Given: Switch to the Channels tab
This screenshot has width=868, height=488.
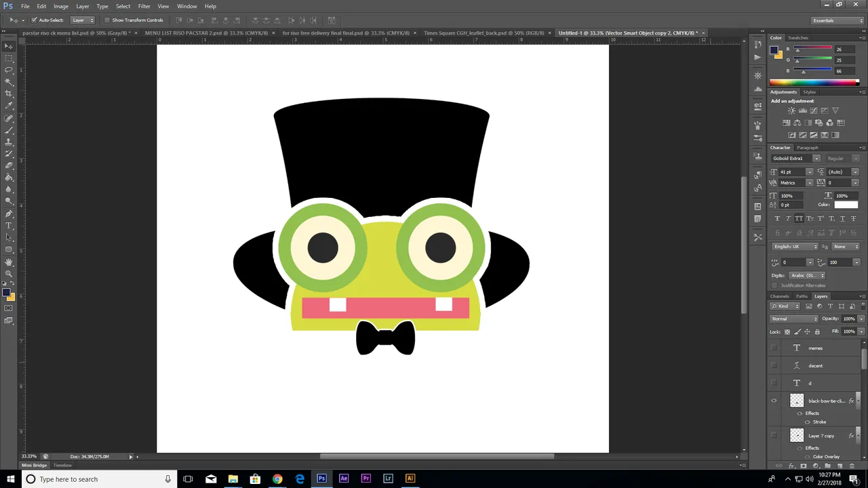Looking at the screenshot, I should 779,296.
